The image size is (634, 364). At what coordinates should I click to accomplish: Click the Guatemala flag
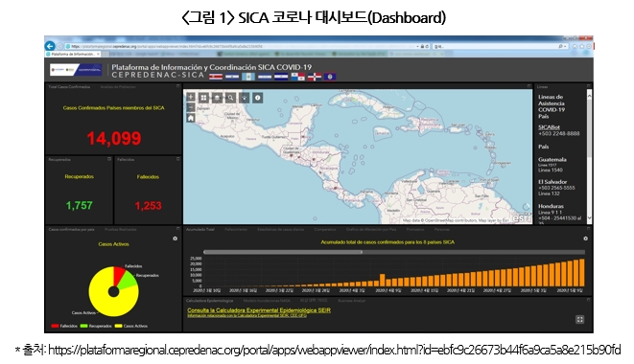click(247, 77)
